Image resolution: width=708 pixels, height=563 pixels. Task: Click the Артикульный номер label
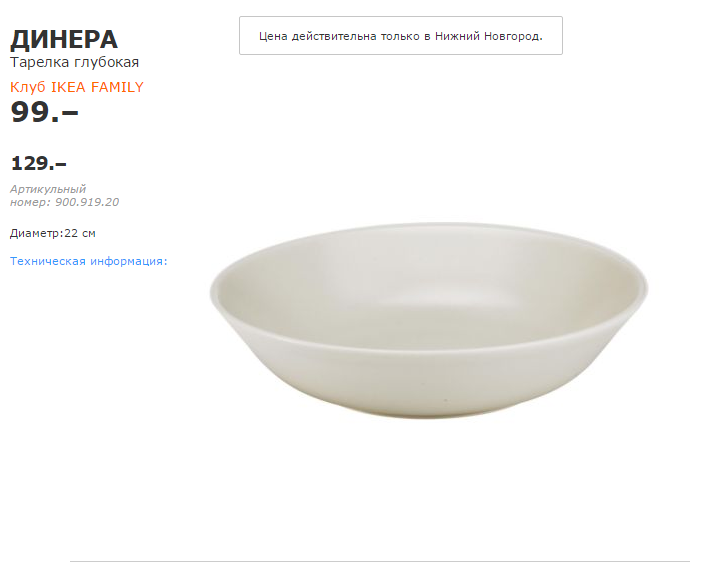pyautogui.click(x=48, y=189)
